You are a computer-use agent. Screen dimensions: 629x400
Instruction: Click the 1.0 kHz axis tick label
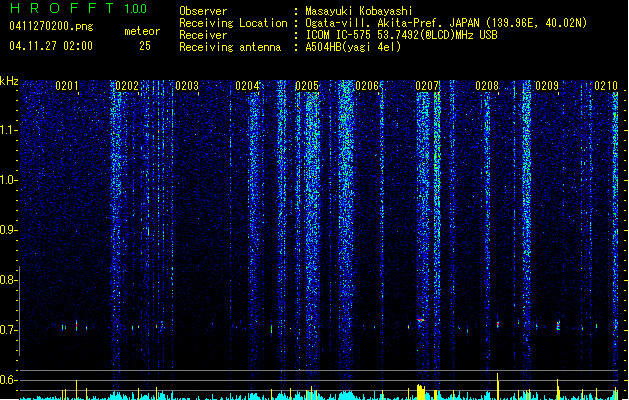8,180
